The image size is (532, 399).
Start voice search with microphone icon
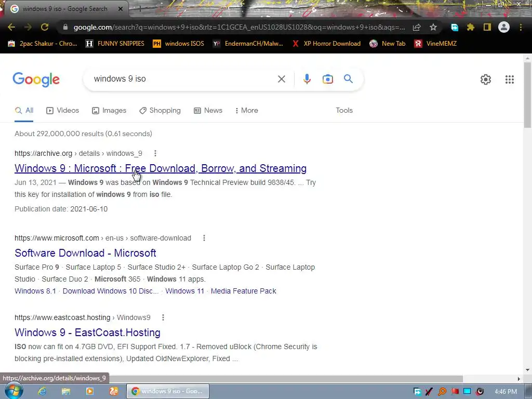point(307,79)
